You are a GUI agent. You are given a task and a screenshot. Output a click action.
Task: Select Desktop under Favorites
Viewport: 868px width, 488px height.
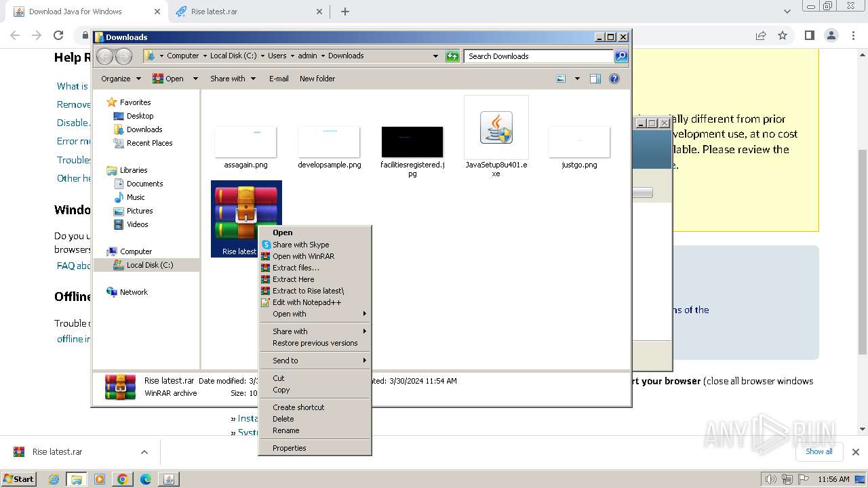[x=134, y=116]
